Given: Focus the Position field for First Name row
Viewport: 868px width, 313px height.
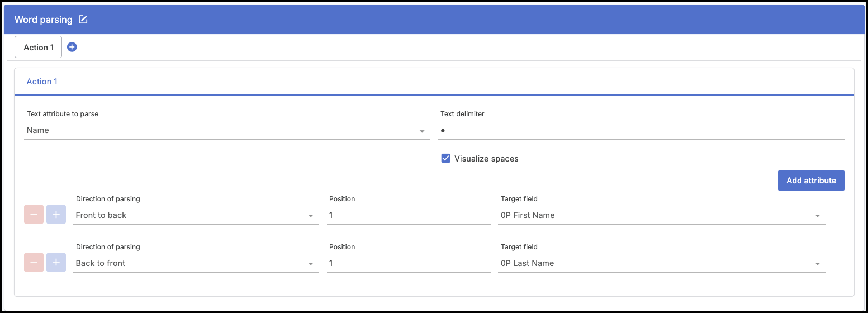Looking at the screenshot, I should 409,216.
